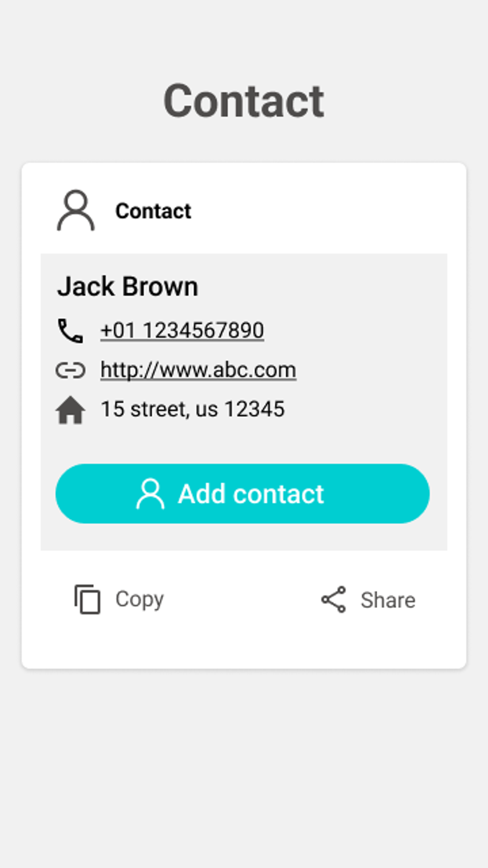Tap the copy icon
This screenshot has height=868, width=488.
click(x=87, y=599)
